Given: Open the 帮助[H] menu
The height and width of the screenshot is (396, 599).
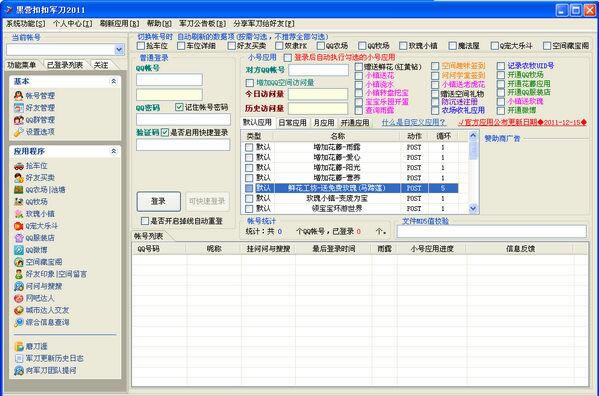Looking at the screenshot, I should (x=159, y=24).
